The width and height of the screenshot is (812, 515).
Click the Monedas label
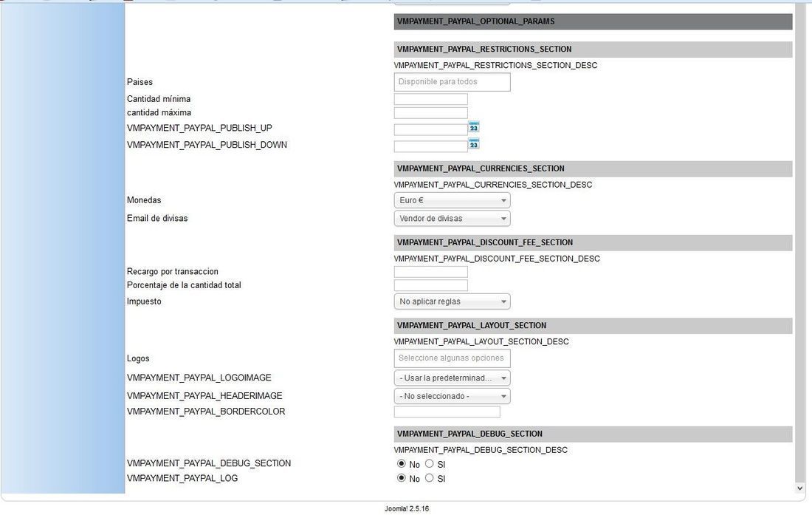(144, 200)
